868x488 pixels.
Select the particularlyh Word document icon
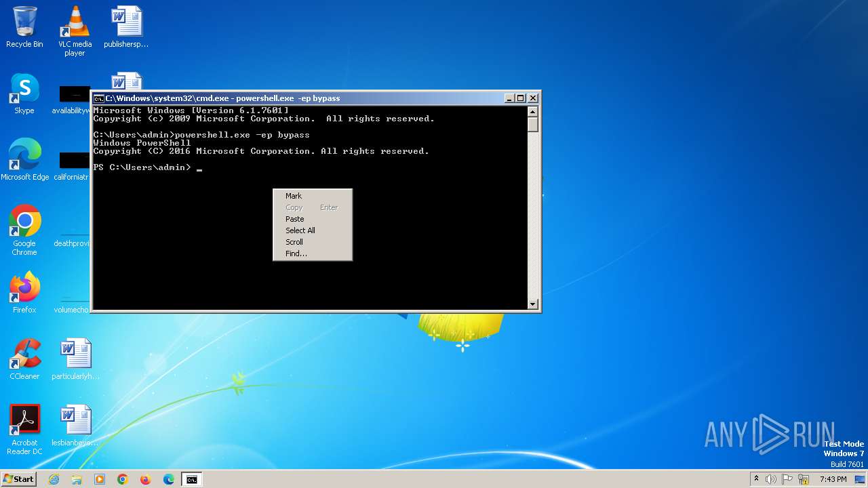point(75,359)
